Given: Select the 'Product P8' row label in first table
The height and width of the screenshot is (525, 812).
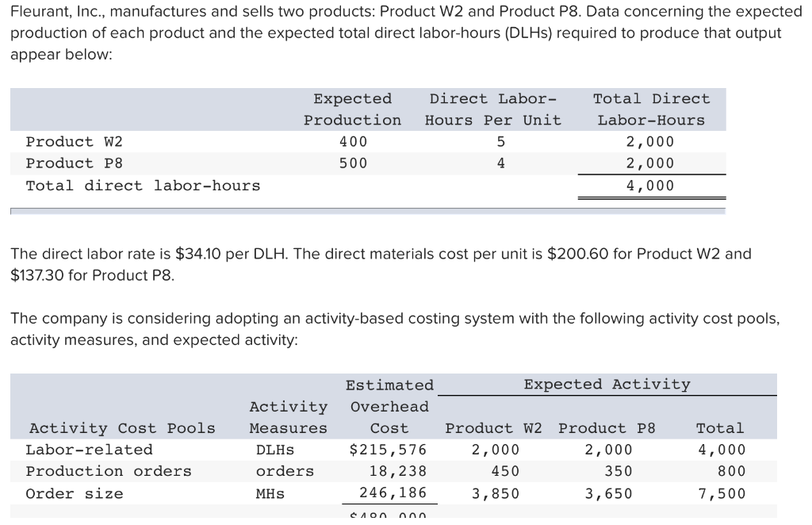Looking at the screenshot, I should 74,163.
